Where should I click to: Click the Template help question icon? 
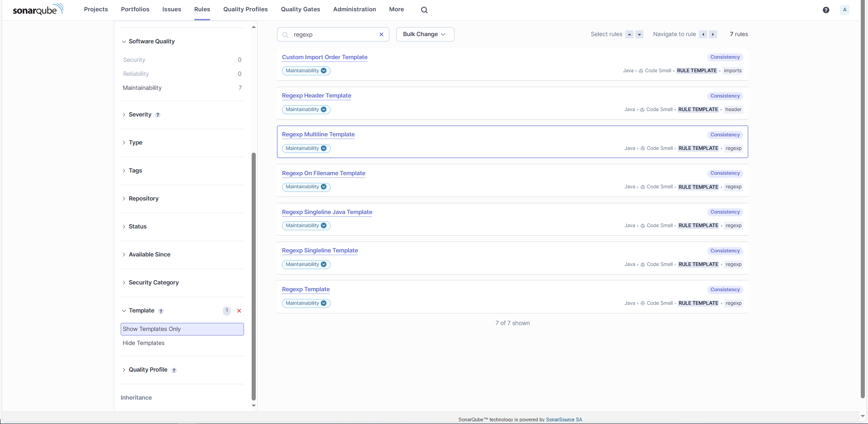161,311
